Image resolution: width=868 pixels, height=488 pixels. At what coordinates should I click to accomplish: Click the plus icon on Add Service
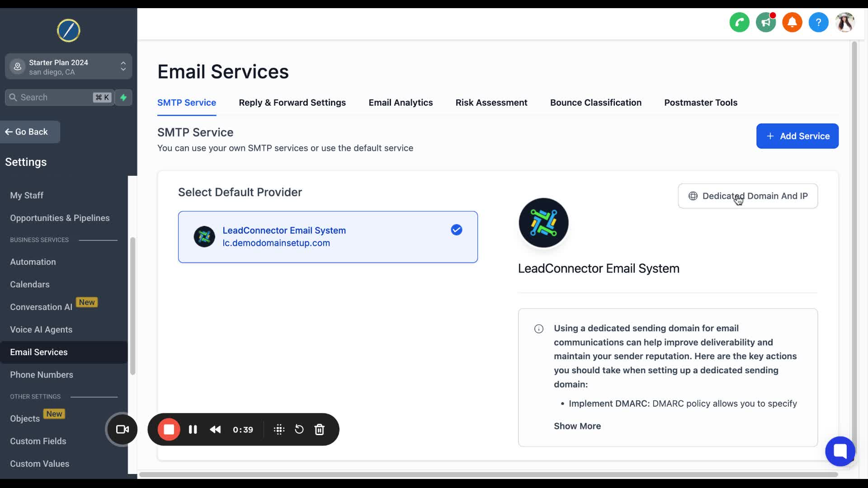click(770, 136)
